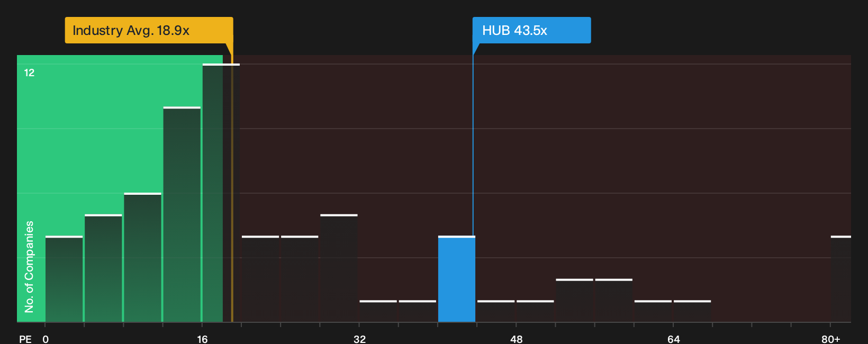
Task: Click the tallest bar reaching 12 companies
Action: (221, 193)
